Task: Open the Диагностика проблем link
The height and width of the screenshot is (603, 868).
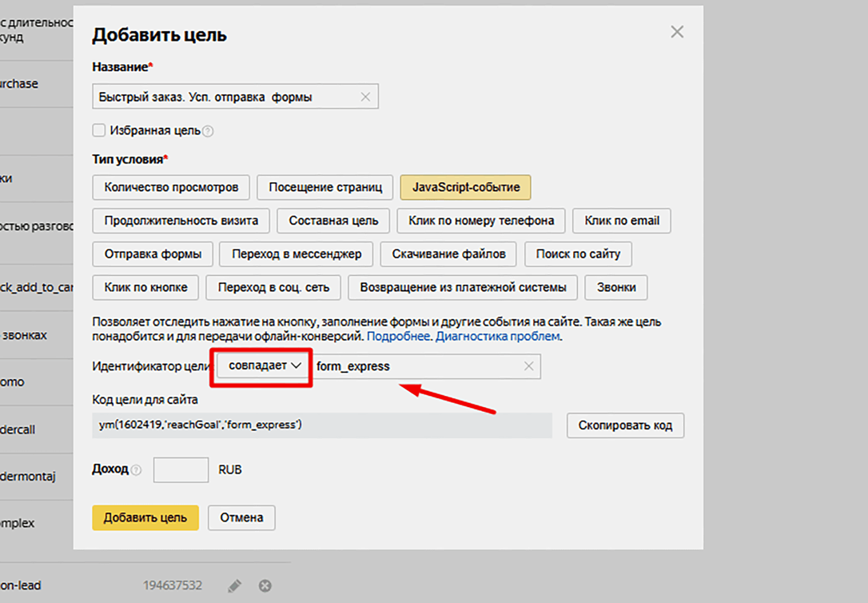Action: coord(498,337)
